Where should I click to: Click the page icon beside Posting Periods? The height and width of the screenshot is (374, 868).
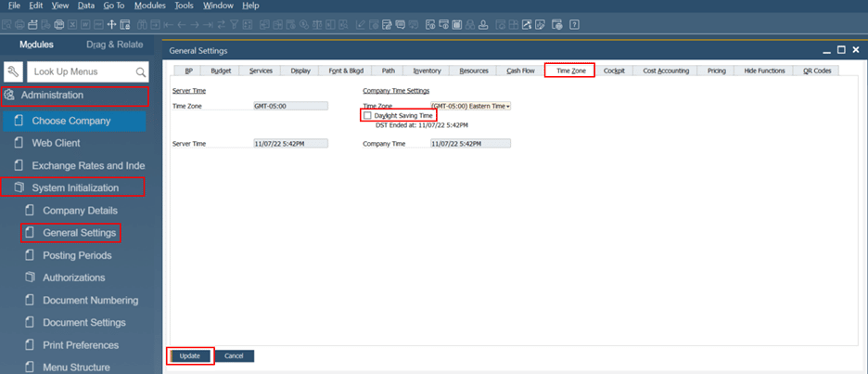tap(30, 255)
